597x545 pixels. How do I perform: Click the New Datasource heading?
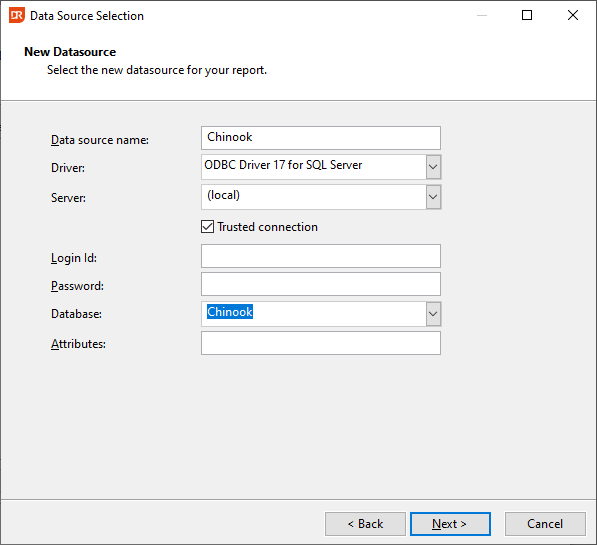point(70,52)
